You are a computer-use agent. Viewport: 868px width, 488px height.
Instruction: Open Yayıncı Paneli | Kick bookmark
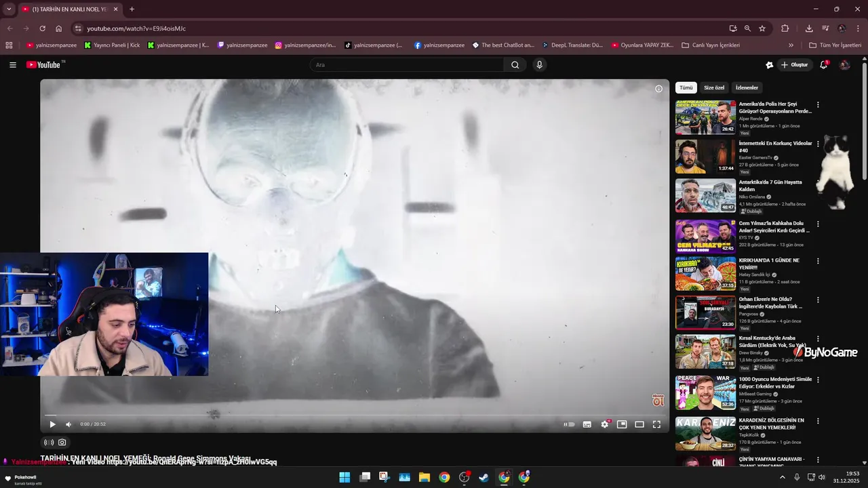pos(113,45)
